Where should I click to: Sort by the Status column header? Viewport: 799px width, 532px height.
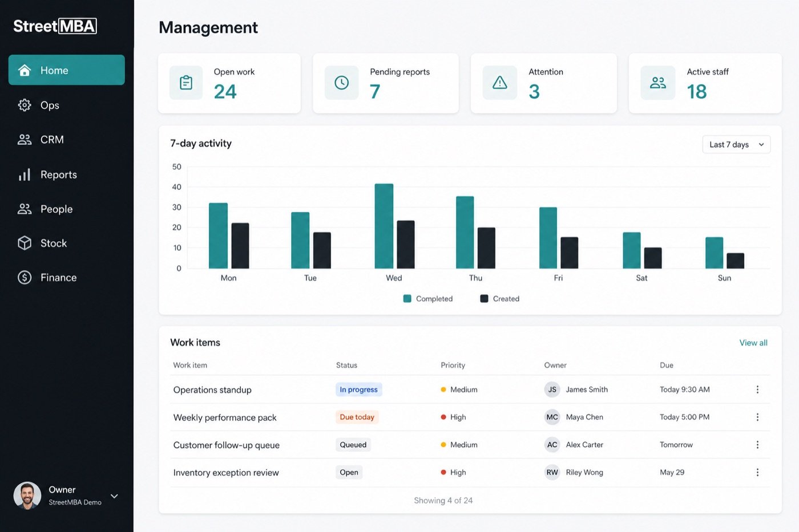point(346,365)
